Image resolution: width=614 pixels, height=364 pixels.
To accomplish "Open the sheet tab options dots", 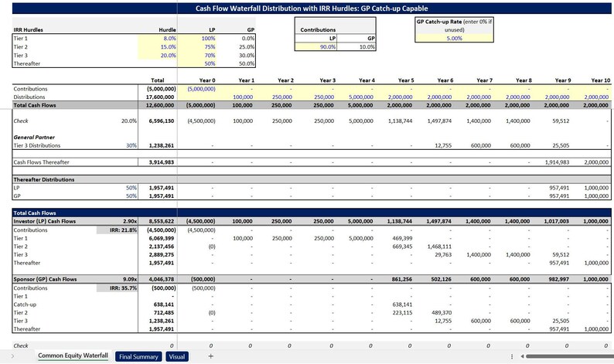I will point(512,356).
